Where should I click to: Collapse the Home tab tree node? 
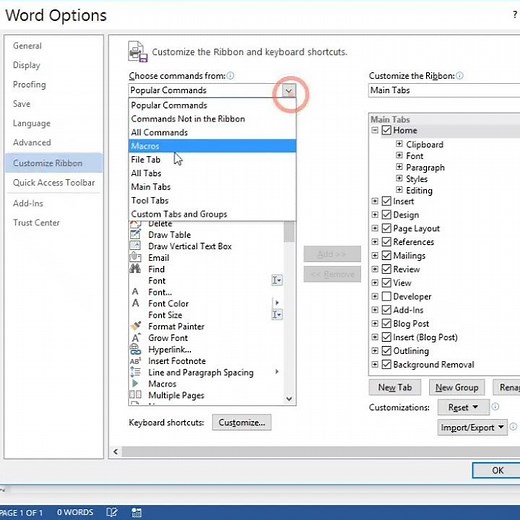point(375,130)
